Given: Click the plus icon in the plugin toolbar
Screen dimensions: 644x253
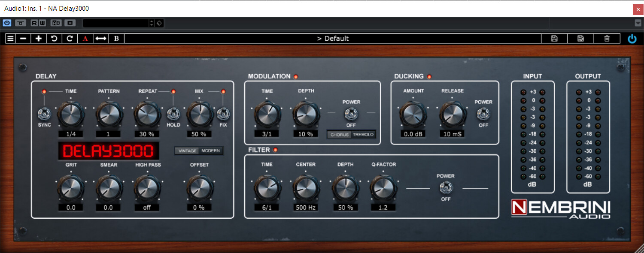Looking at the screenshot, I should (39, 39).
